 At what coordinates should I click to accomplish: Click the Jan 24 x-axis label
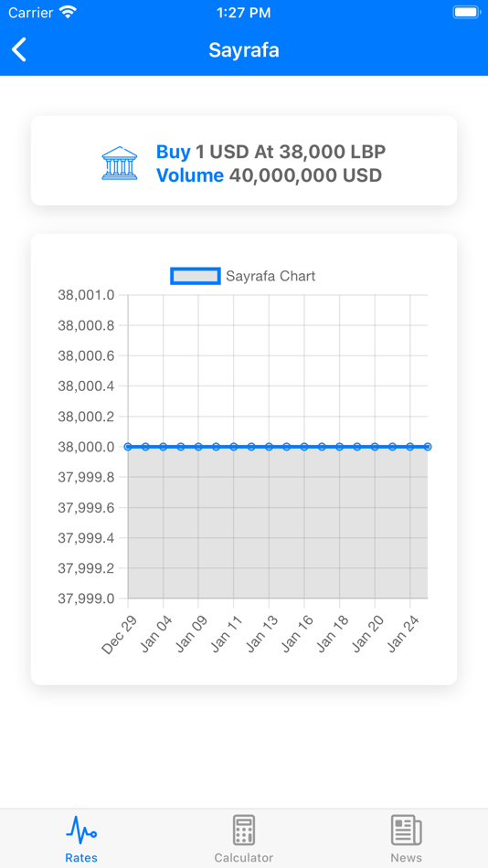pyautogui.click(x=403, y=633)
